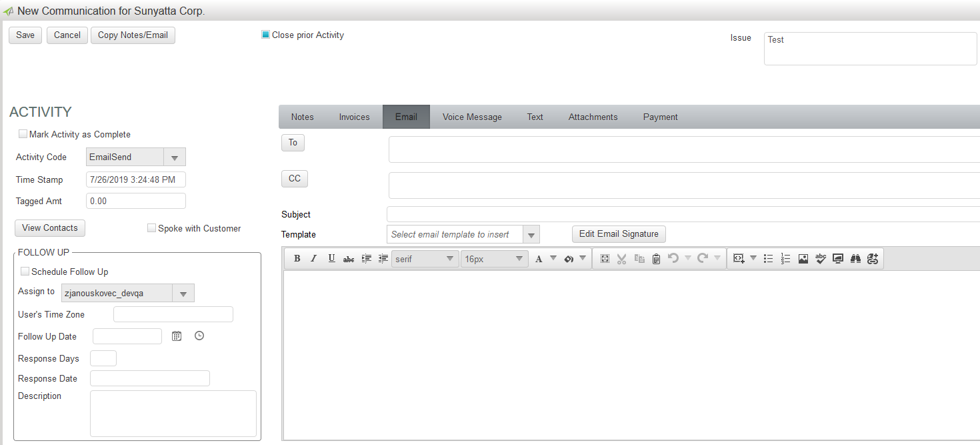Insert an image into the email
This screenshot has height=445, width=980.
click(x=803, y=259)
